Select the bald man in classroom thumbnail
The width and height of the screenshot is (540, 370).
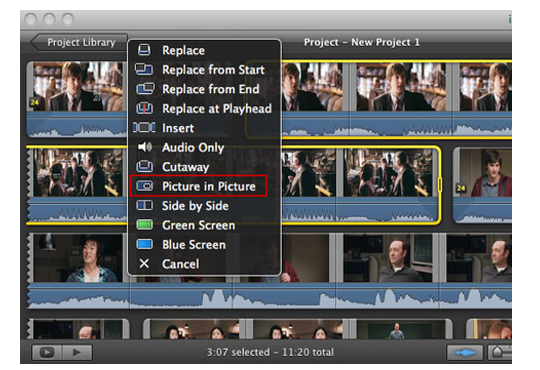point(388,258)
